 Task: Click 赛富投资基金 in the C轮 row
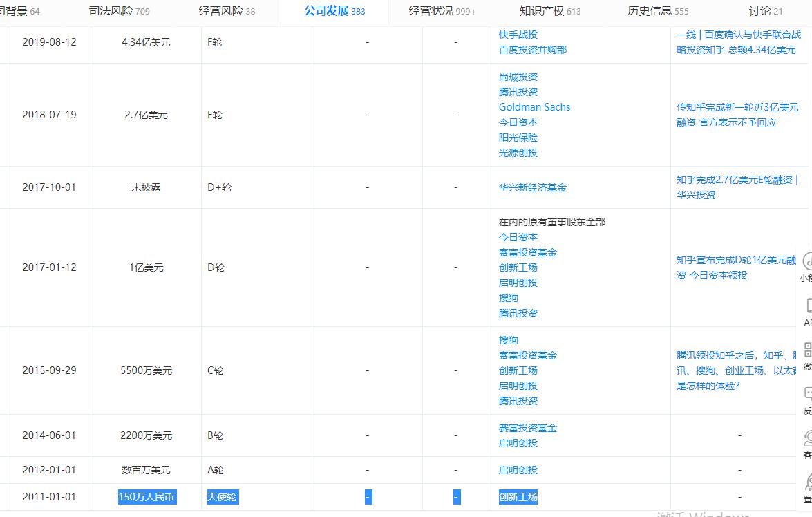(x=528, y=356)
